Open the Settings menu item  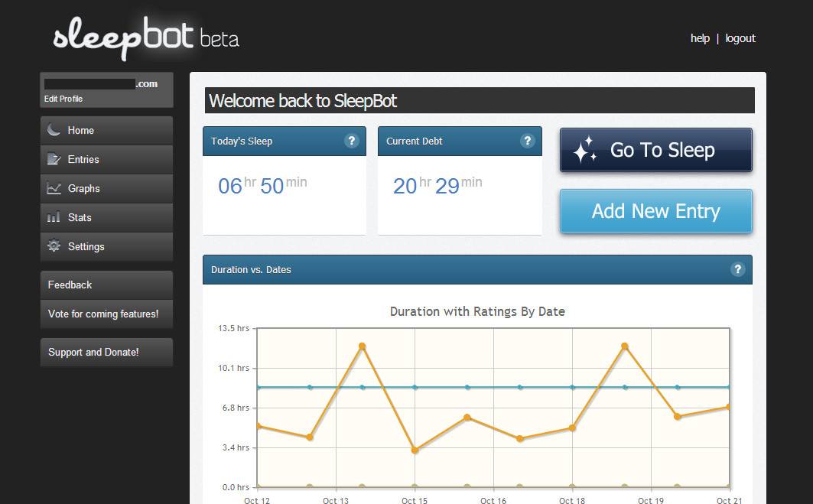[x=106, y=246]
